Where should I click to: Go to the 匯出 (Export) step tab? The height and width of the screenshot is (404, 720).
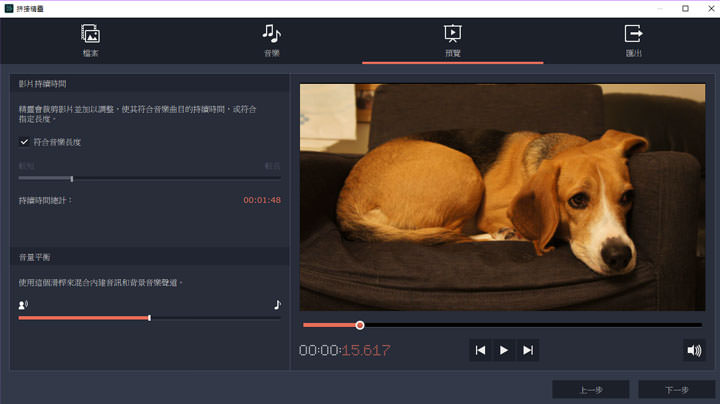coord(634,41)
